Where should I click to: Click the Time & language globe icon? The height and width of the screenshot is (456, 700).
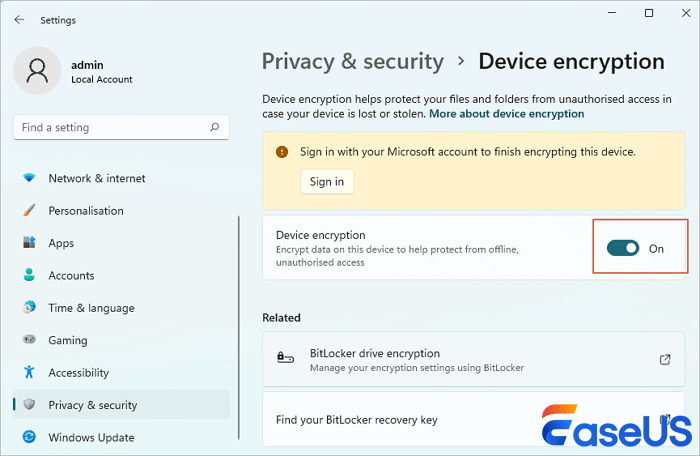coord(29,308)
